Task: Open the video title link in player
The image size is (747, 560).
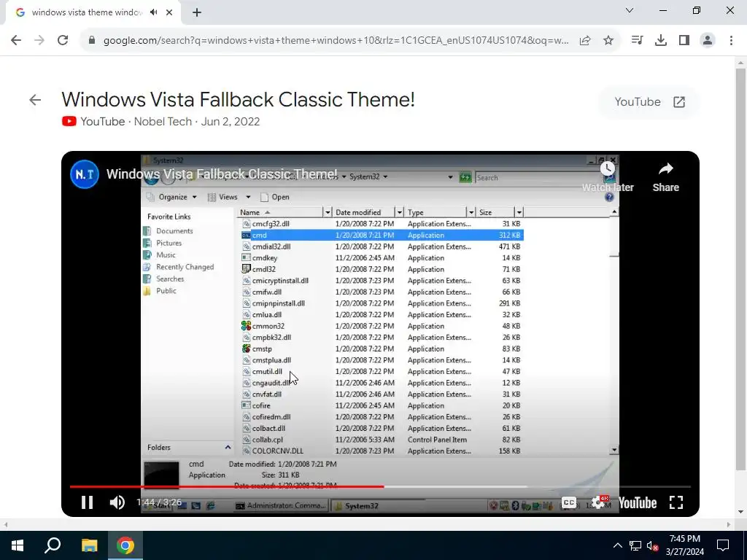Action: (x=222, y=174)
